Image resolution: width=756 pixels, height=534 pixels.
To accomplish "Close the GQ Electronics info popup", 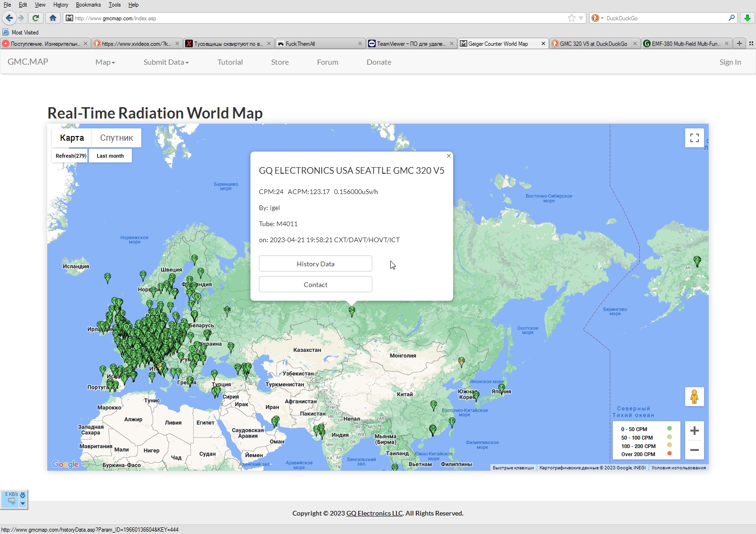I will [449, 156].
